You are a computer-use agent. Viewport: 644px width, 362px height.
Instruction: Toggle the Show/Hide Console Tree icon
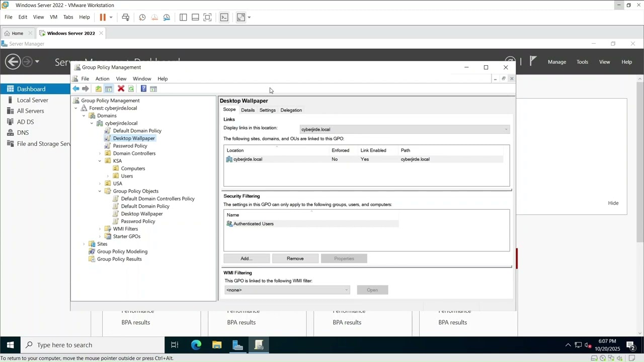tap(109, 89)
